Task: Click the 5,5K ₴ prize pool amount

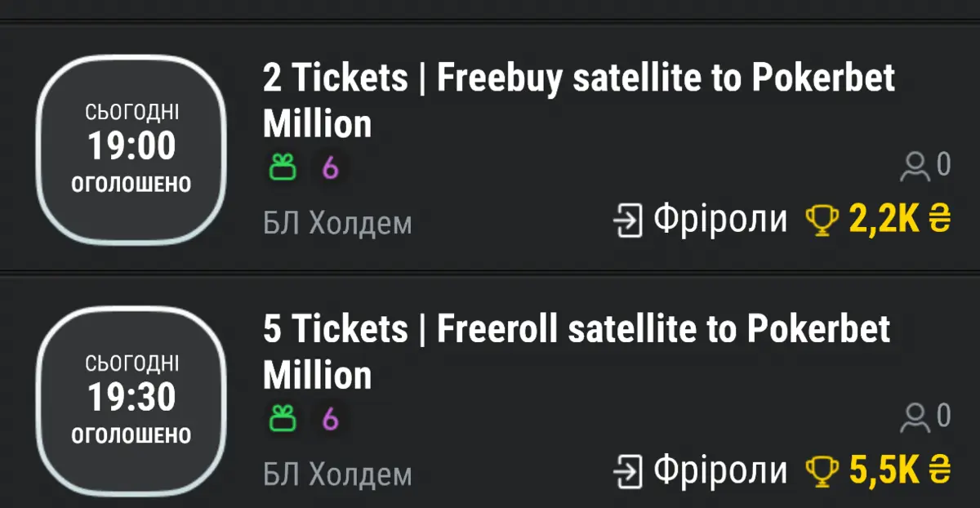Action: tap(900, 471)
